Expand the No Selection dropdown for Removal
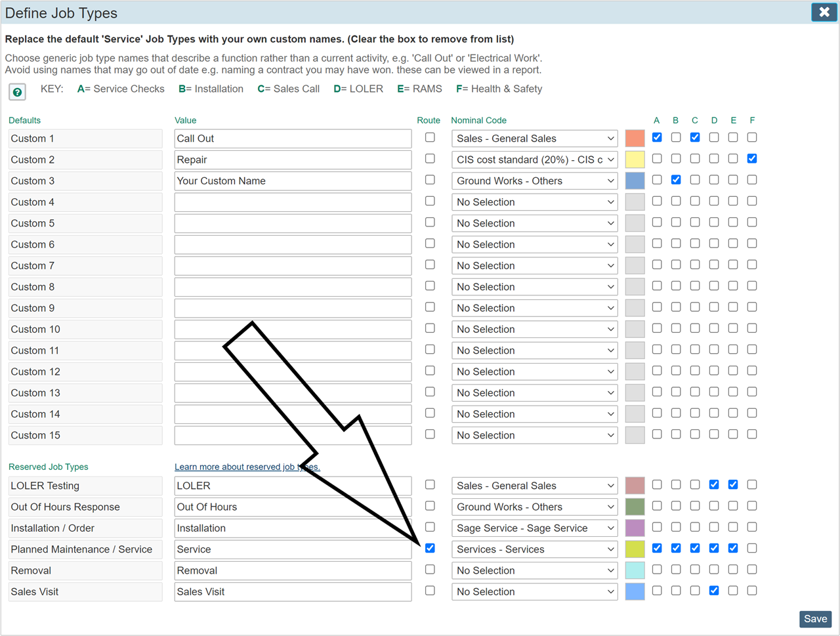 pos(534,570)
